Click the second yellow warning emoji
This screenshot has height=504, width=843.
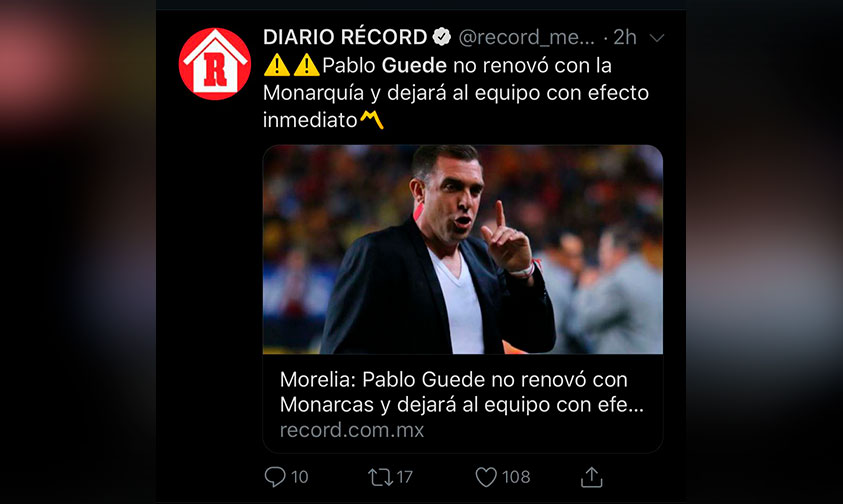tap(306, 65)
